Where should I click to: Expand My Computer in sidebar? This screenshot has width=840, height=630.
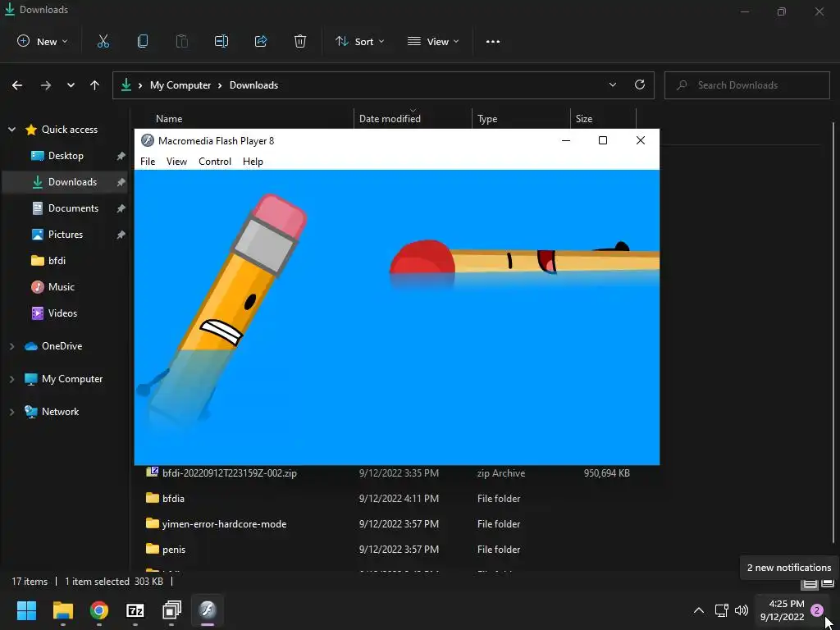click(x=11, y=379)
